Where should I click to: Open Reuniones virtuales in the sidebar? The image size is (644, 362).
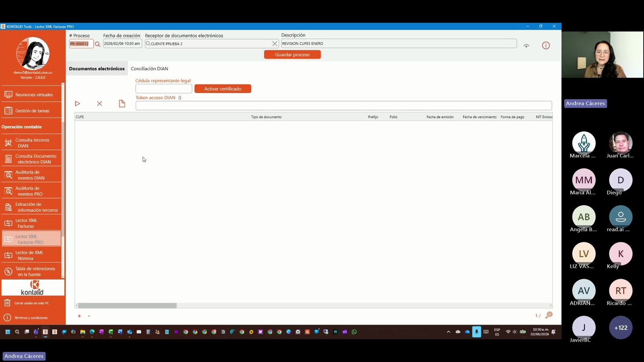tap(31, 95)
